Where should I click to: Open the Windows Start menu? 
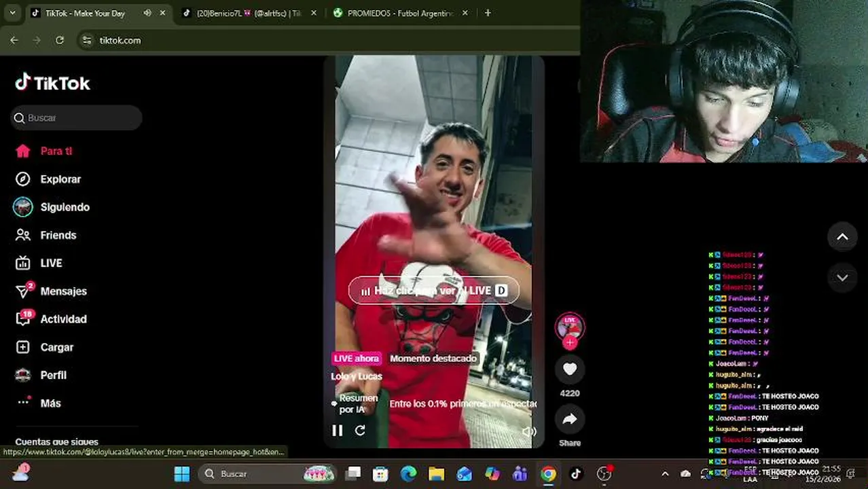coord(182,473)
